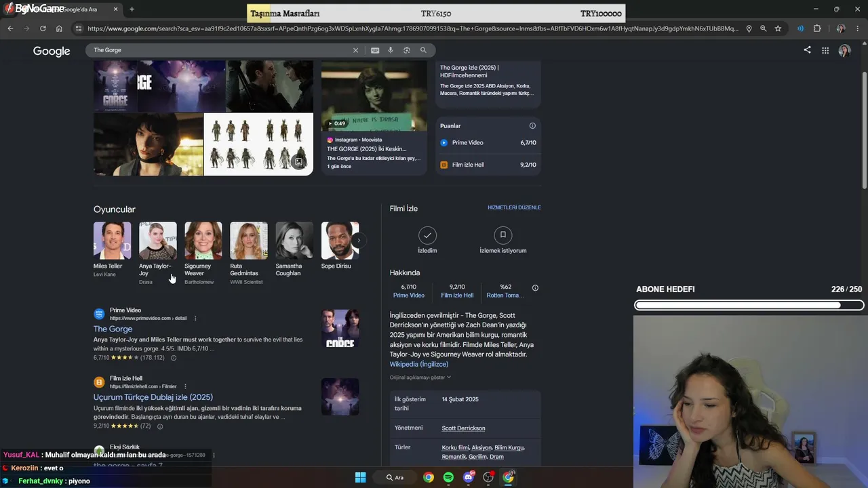Open Prime Video score row under Puanlar
The image size is (868, 488).
488,143
